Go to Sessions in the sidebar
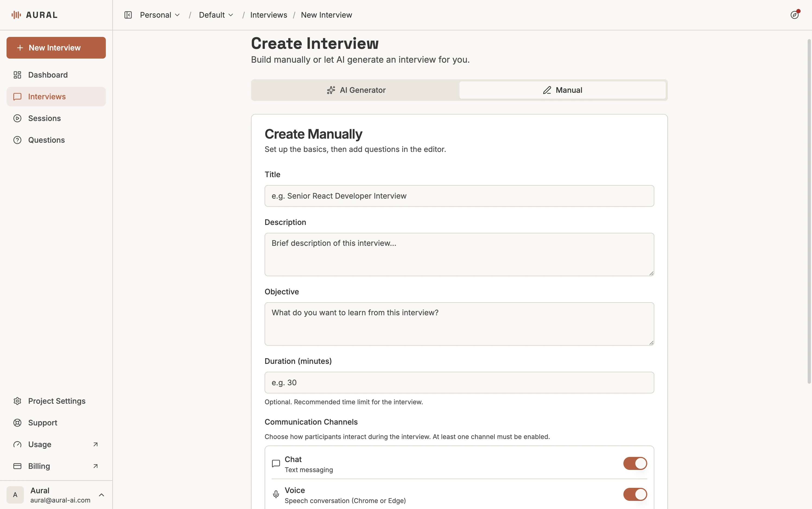The width and height of the screenshot is (812, 509). point(56,118)
